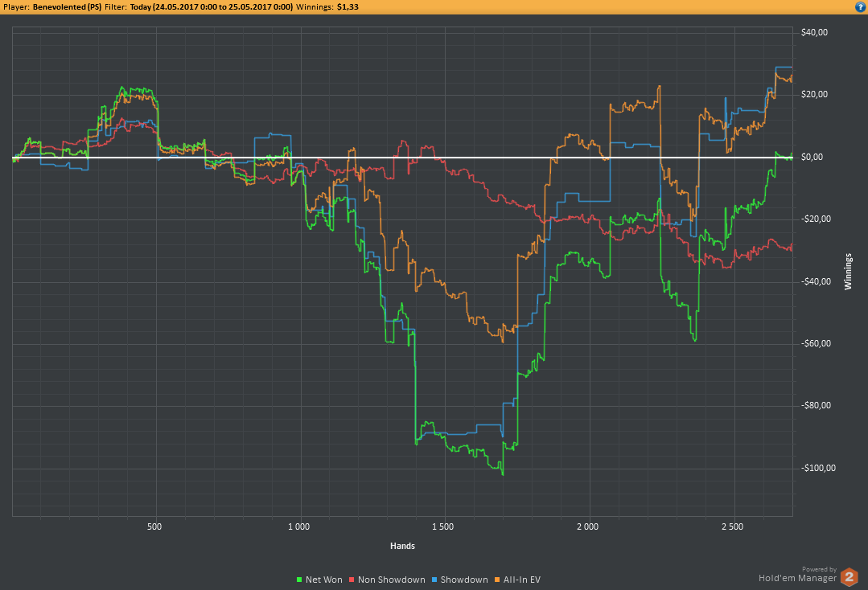Click the orange All-In EV color swatch
The width and height of the screenshot is (868, 590).
[x=497, y=580]
